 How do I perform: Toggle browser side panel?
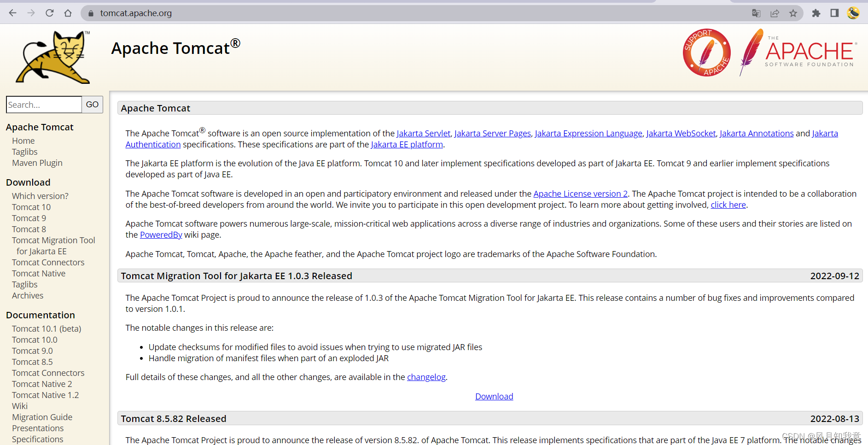(x=834, y=13)
